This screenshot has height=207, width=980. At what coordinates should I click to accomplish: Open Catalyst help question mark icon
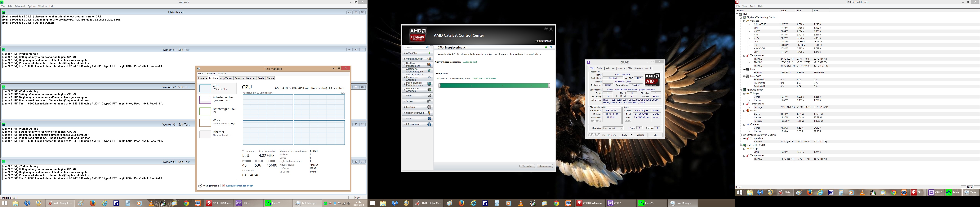click(x=550, y=48)
